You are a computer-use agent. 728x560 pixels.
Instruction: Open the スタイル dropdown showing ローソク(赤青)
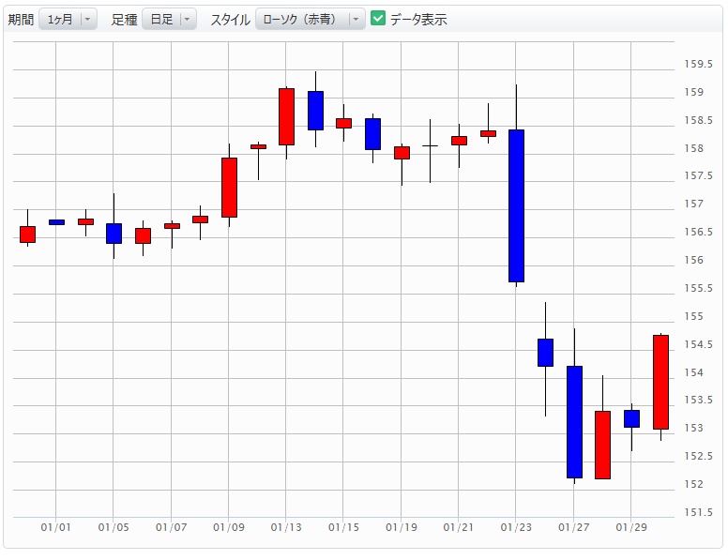click(x=310, y=19)
